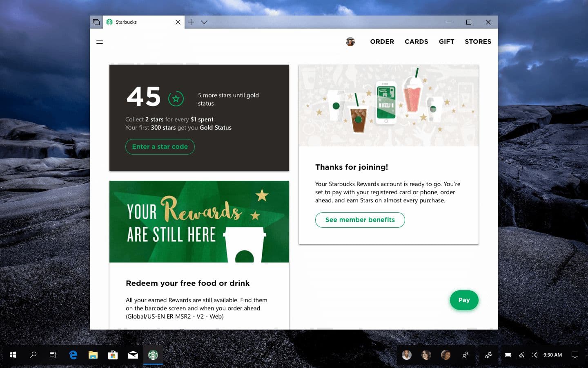Click the Starbucks logo on the browser tab
Image resolution: width=588 pixels, height=368 pixels.
[109, 22]
